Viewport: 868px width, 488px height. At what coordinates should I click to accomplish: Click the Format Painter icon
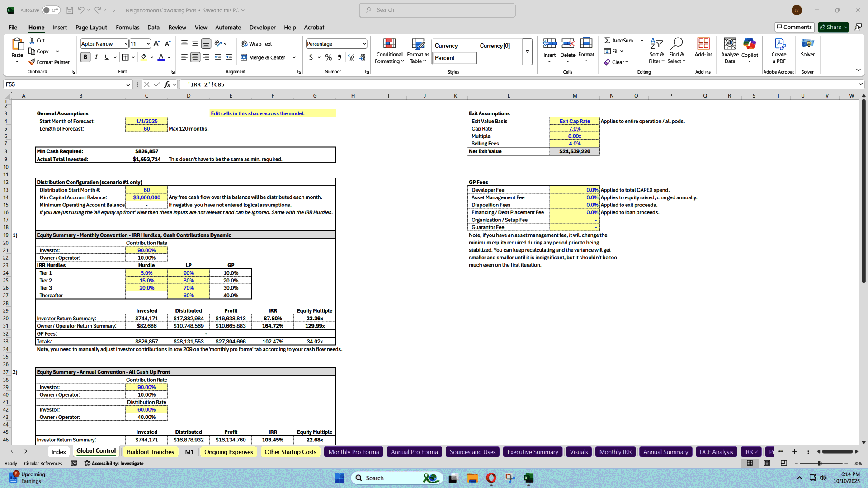(32, 62)
